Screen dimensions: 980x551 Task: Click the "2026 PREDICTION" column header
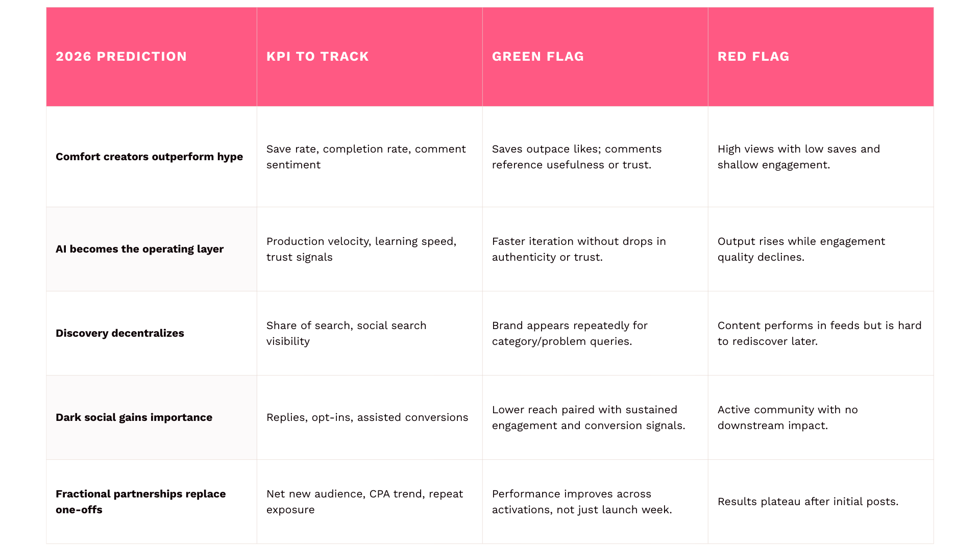coord(121,57)
